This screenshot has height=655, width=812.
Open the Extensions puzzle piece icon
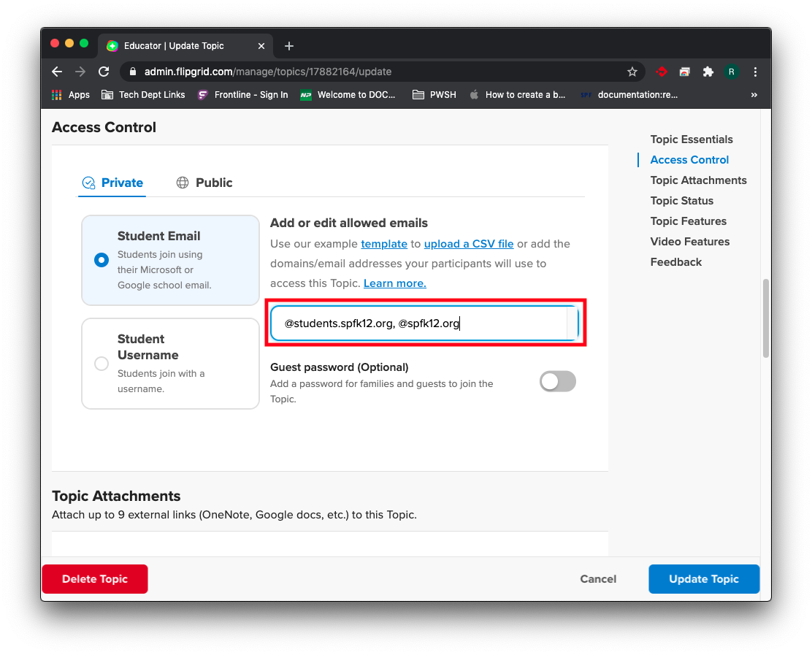pos(708,72)
